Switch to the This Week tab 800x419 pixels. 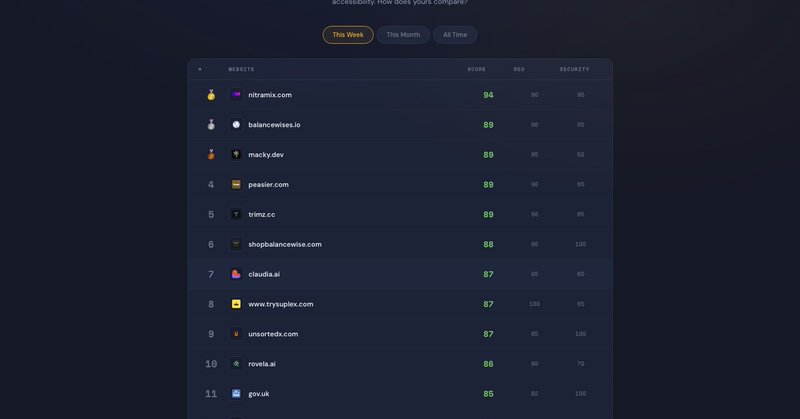[348, 35]
